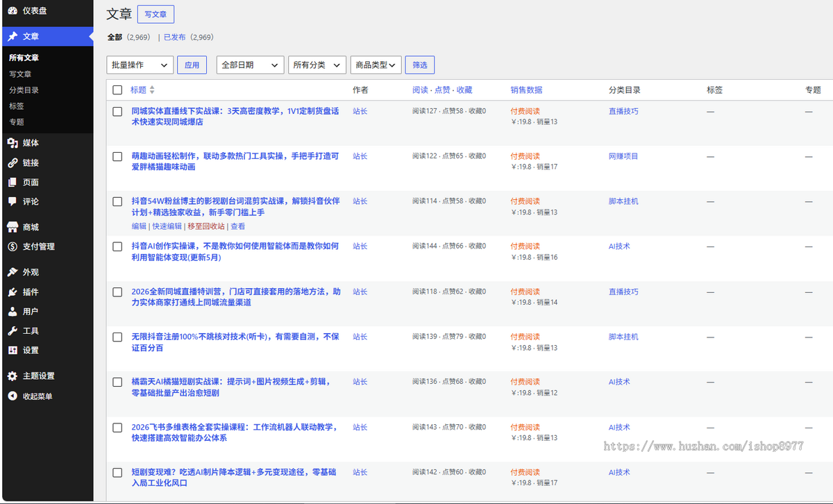Click 移至回收站 under 抖音54W粉丝博主 article
833x504 pixels.
(x=206, y=226)
